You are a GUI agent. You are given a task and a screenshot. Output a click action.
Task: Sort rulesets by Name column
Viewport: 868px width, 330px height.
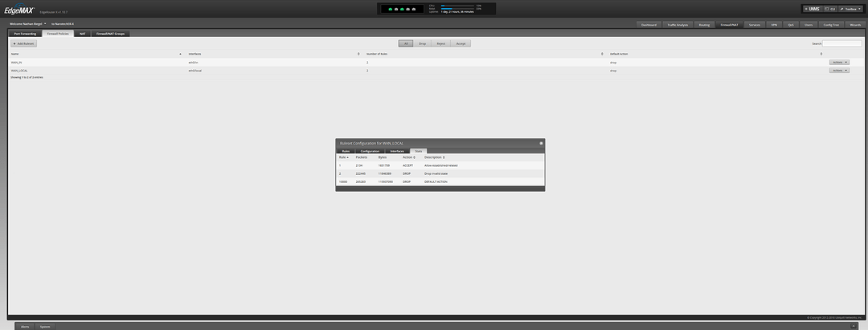coord(96,54)
